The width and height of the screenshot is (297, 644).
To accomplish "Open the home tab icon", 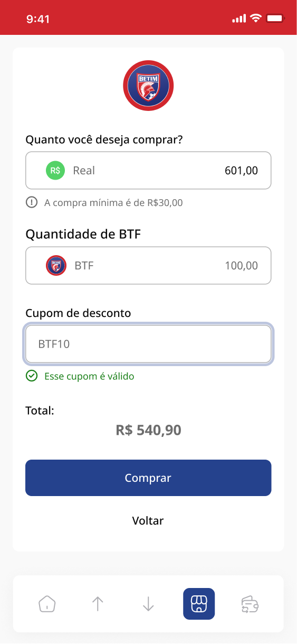I will pos(47,603).
